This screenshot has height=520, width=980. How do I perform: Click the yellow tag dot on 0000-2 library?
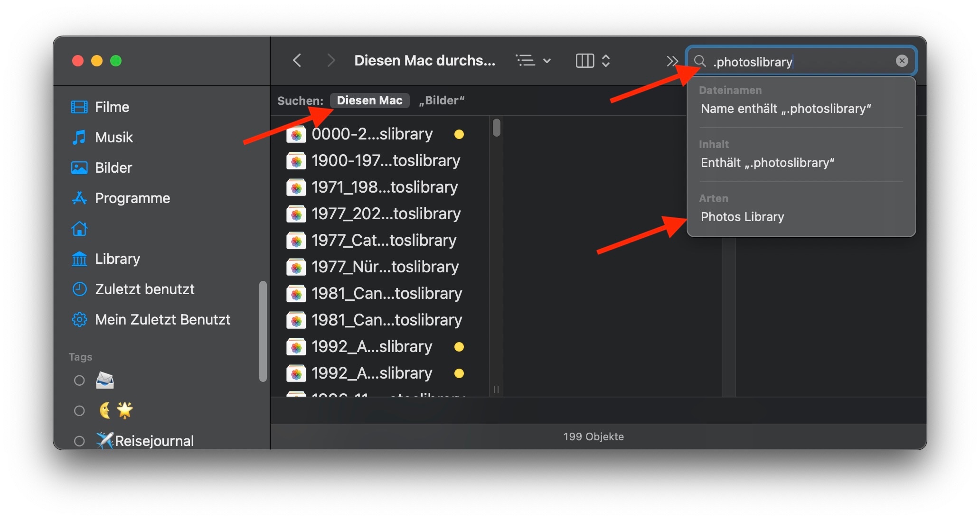pos(459,134)
